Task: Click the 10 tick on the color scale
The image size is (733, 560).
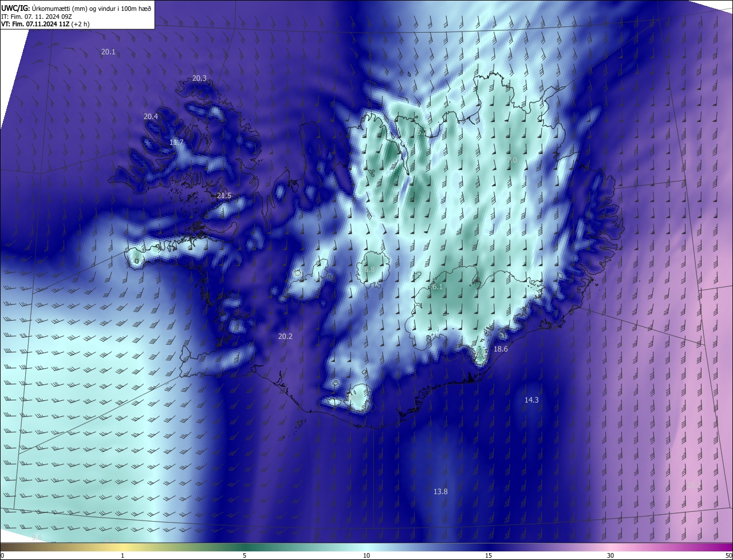Action: pyautogui.click(x=366, y=555)
